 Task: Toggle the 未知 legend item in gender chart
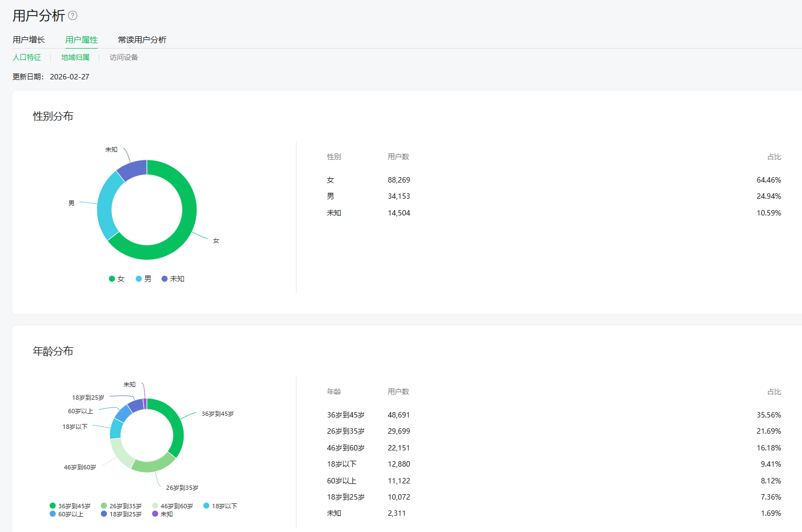point(173,279)
